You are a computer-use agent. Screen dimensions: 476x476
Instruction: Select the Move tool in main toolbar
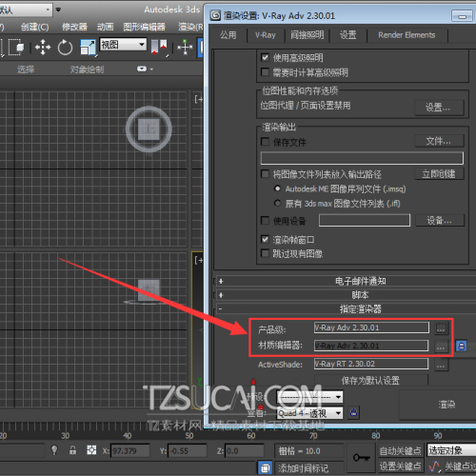coord(43,48)
